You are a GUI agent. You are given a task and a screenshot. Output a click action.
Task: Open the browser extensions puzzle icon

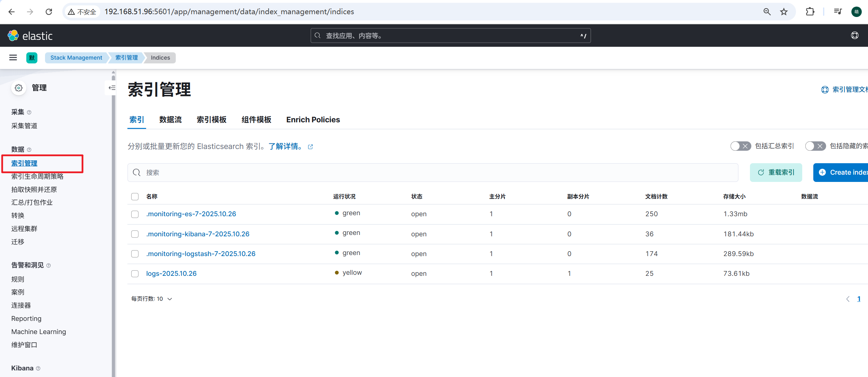[810, 12]
